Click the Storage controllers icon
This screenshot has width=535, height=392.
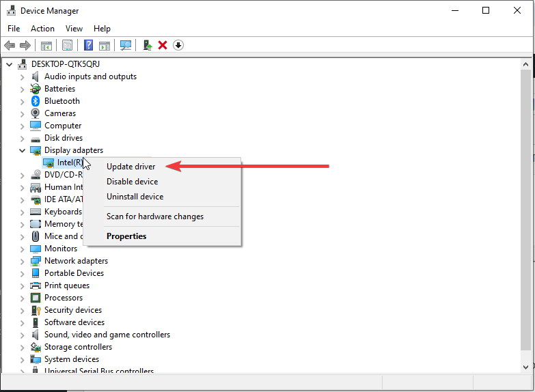(x=36, y=347)
